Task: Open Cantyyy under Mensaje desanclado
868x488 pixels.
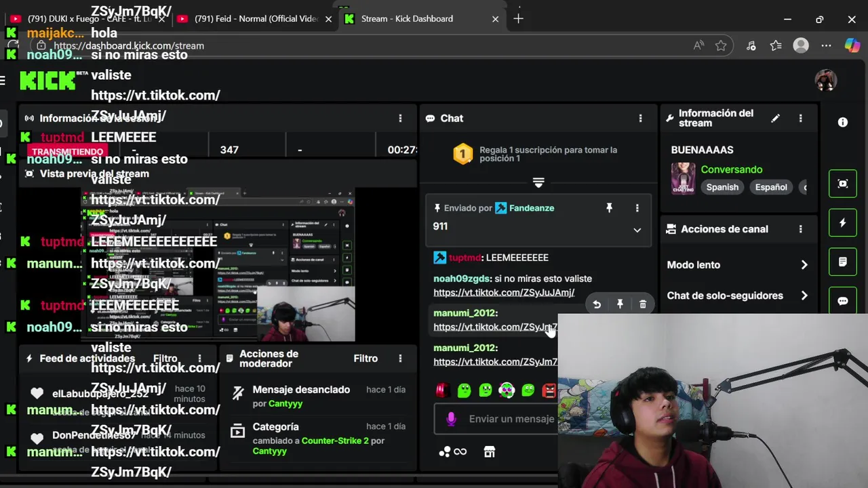Action: (x=285, y=403)
